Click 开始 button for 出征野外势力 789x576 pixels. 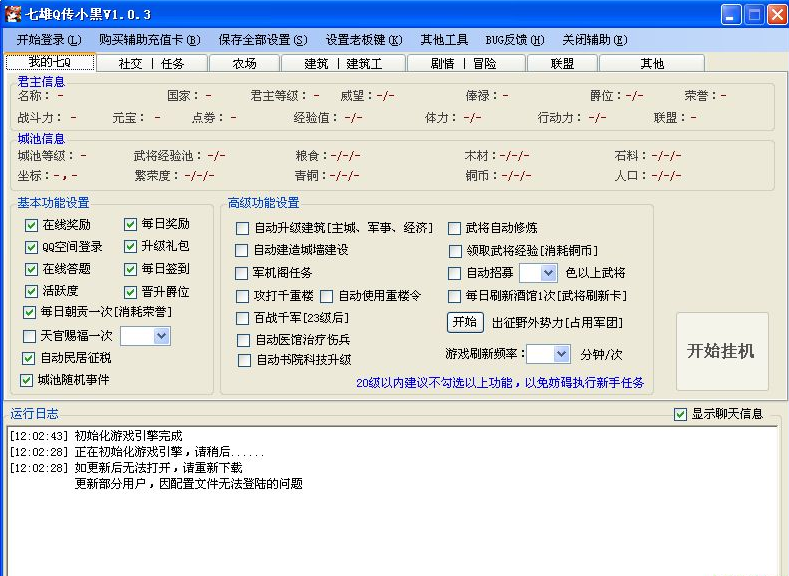click(x=465, y=322)
